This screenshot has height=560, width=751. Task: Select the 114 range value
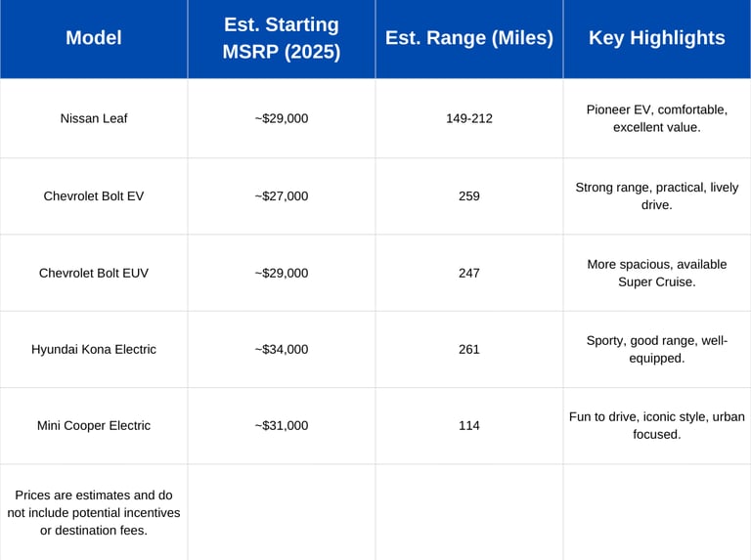click(x=469, y=425)
